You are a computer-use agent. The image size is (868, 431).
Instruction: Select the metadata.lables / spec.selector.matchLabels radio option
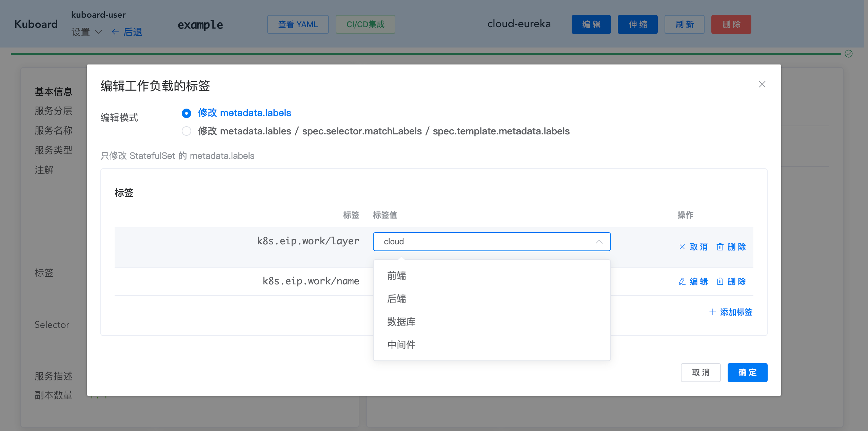pos(375,131)
